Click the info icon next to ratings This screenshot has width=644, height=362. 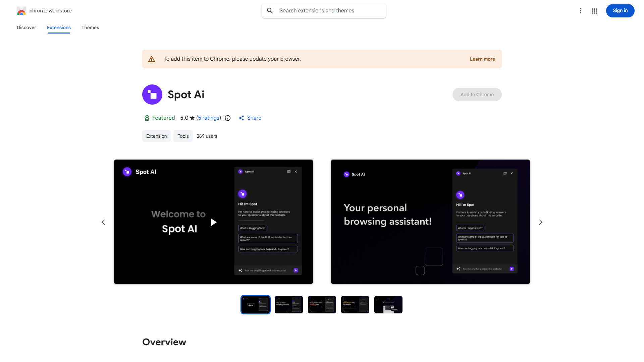[228, 118]
